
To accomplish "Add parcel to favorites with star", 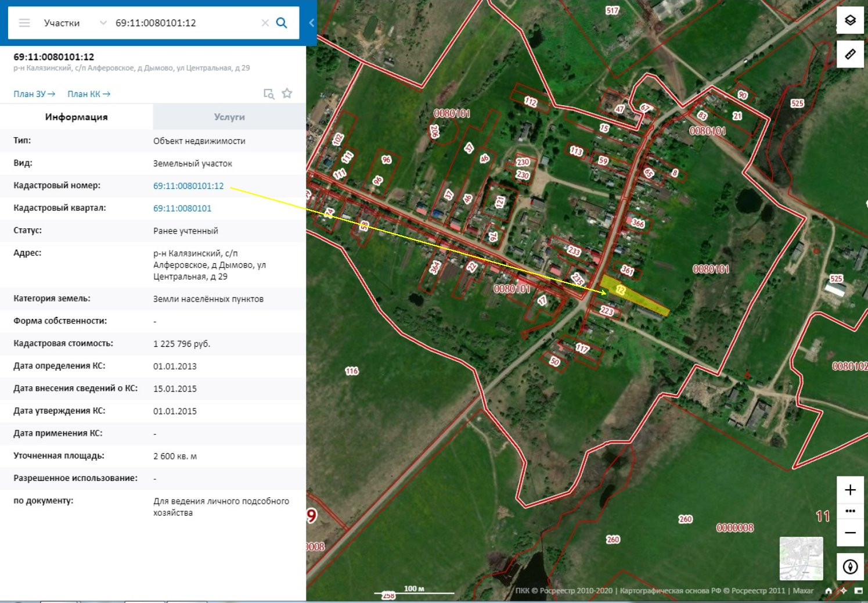I will (287, 94).
